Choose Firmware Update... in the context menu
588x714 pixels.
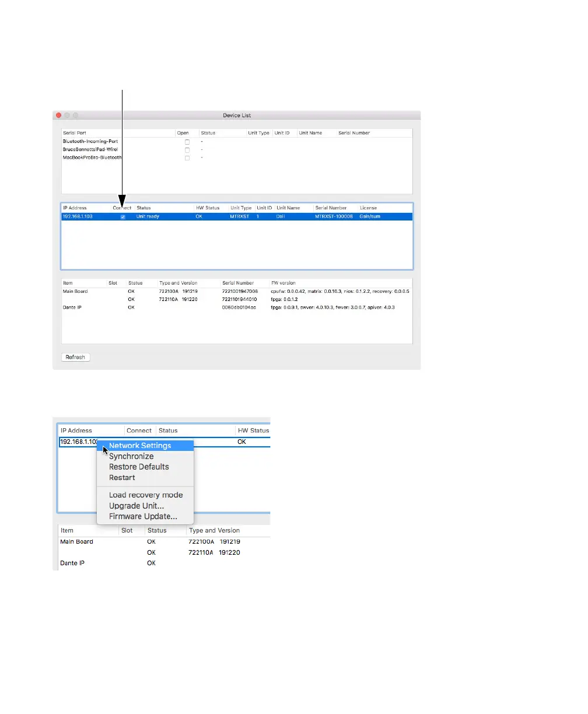[x=145, y=516]
